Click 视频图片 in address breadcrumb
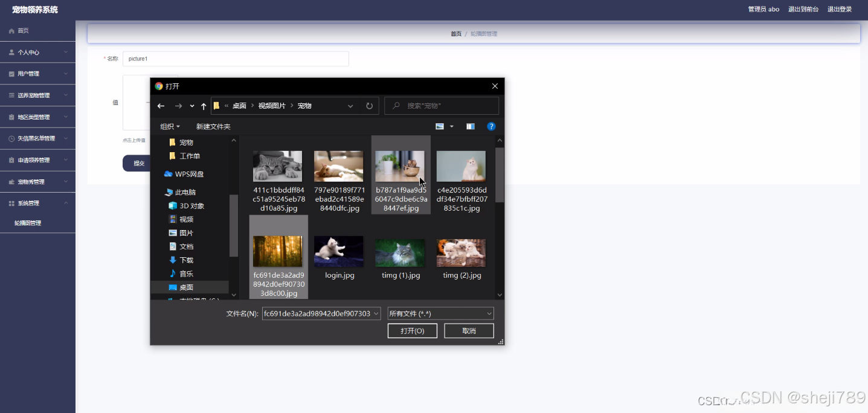This screenshot has width=868, height=413. (272, 106)
